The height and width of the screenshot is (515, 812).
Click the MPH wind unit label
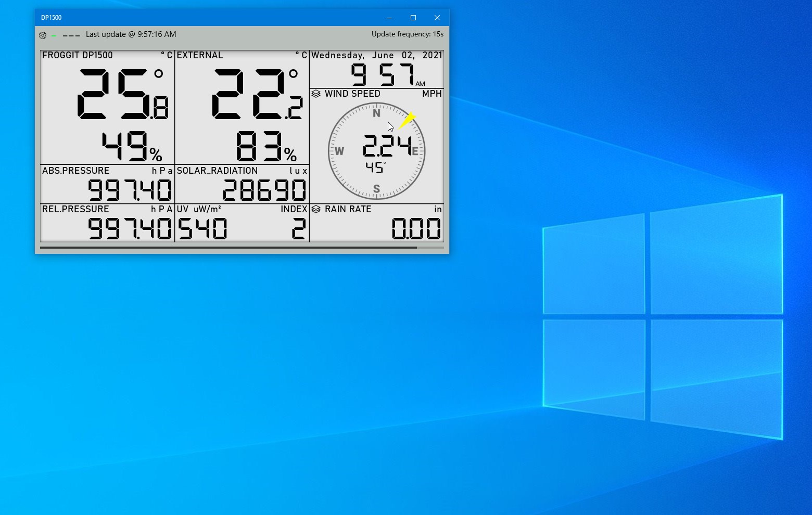pyautogui.click(x=432, y=94)
